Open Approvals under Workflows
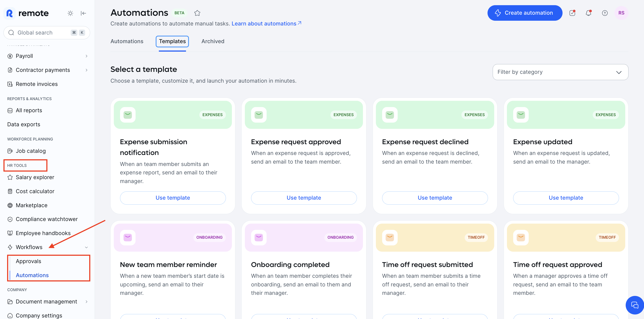Screen dimensions: 644x319 coord(28,261)
